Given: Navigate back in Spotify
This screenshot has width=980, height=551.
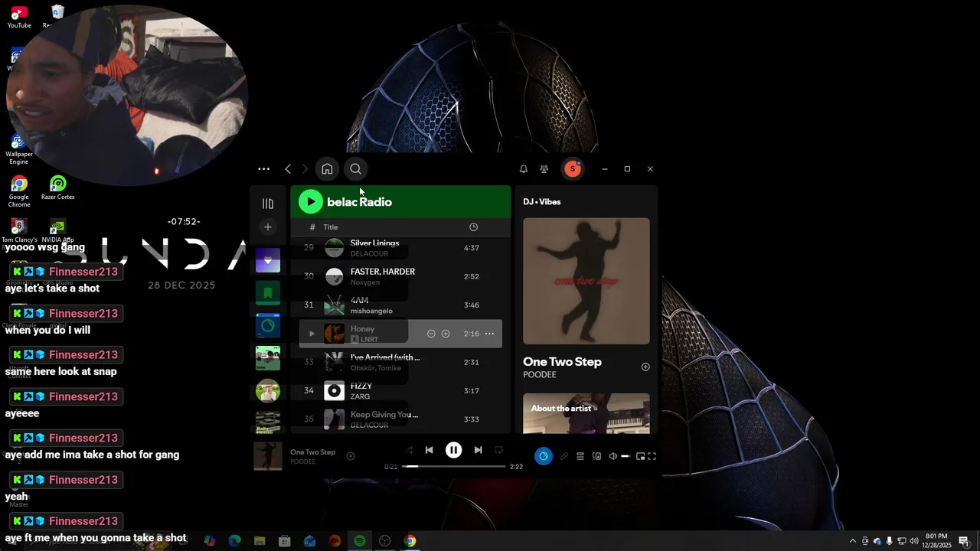Looking at the screenshot, I should pyautogui.click(x=288, y=169).
